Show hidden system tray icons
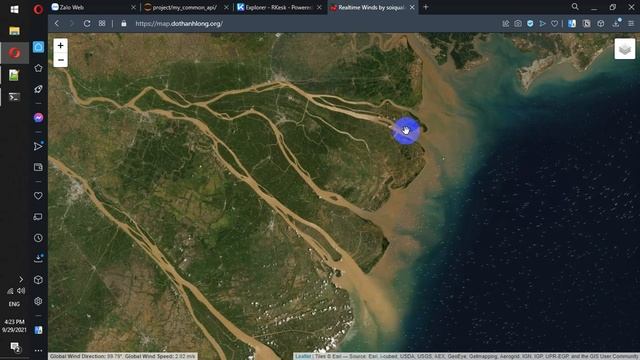Image resolution: width=640 pixels, height=360 pixels. tap(21, 280)
